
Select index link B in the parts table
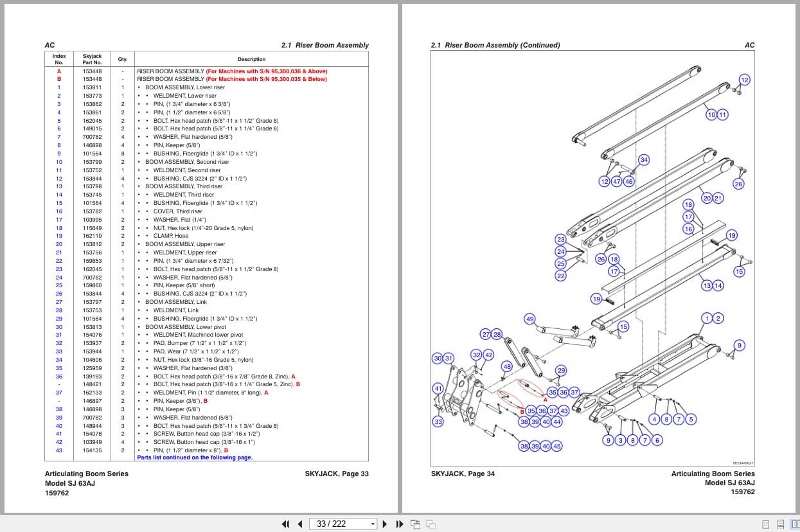click(58, 79)
